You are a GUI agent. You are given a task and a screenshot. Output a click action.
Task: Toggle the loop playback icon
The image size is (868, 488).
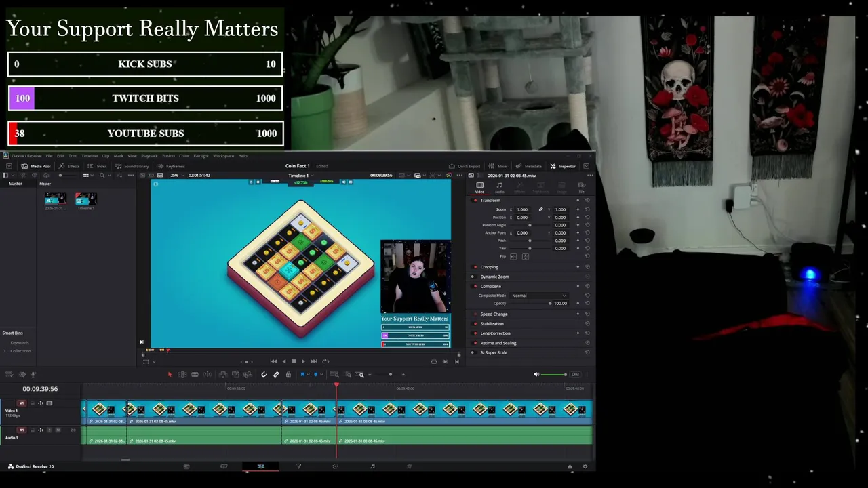point(325,361)
